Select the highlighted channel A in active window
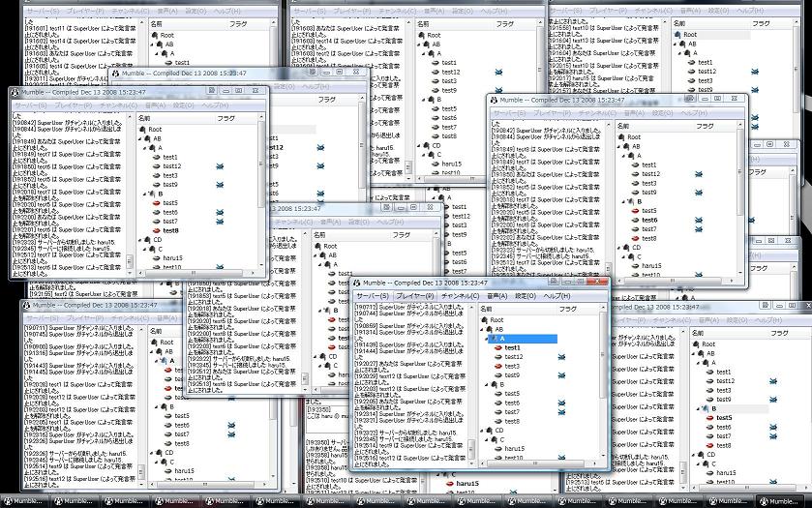Screen dimensions: 812x508 coord(524,339)
